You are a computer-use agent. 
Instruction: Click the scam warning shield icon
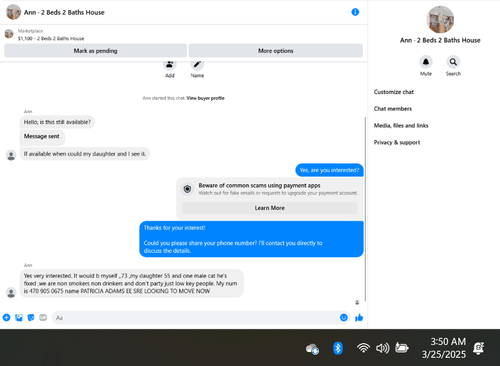point(187,189)
